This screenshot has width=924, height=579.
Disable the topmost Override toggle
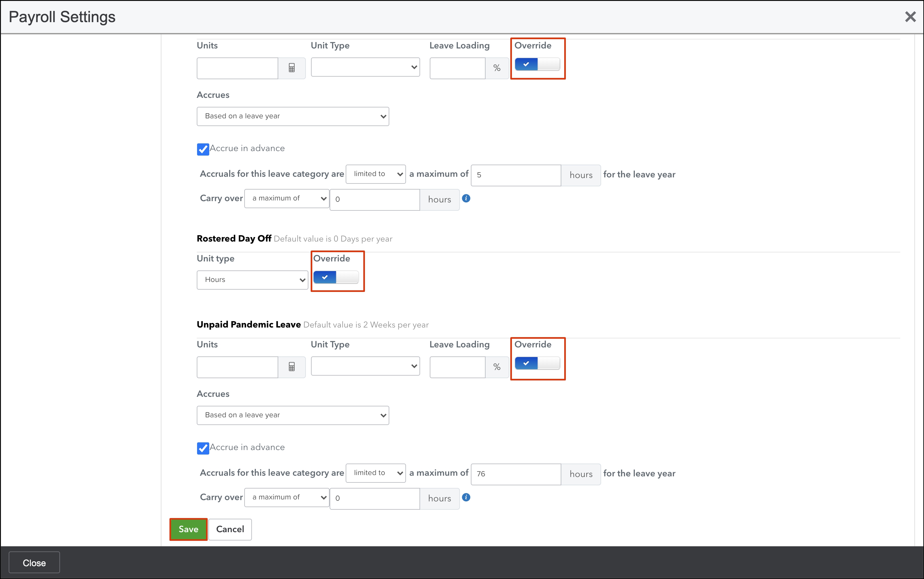click(x=537, y=64)
